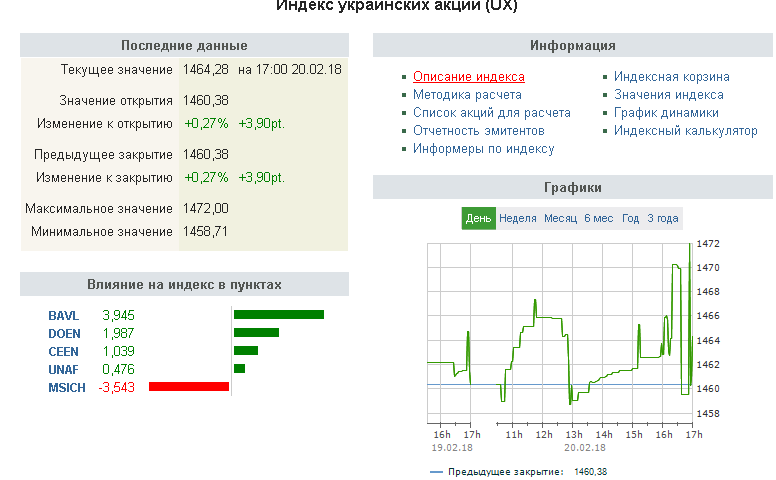Image resolution: width=776 pixels, height=480 pixels.
Task: Click the green DOEN influence bar
Action: pos(256,333)
